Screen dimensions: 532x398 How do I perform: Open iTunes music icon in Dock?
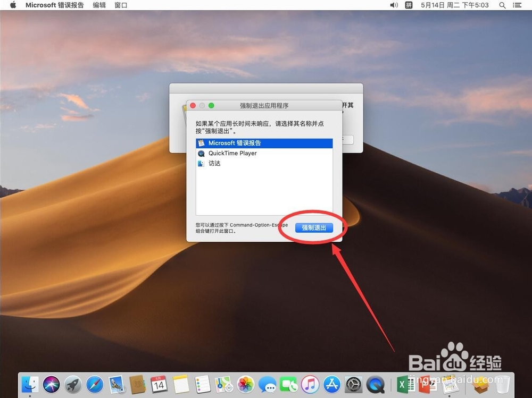tap(310, 385)
